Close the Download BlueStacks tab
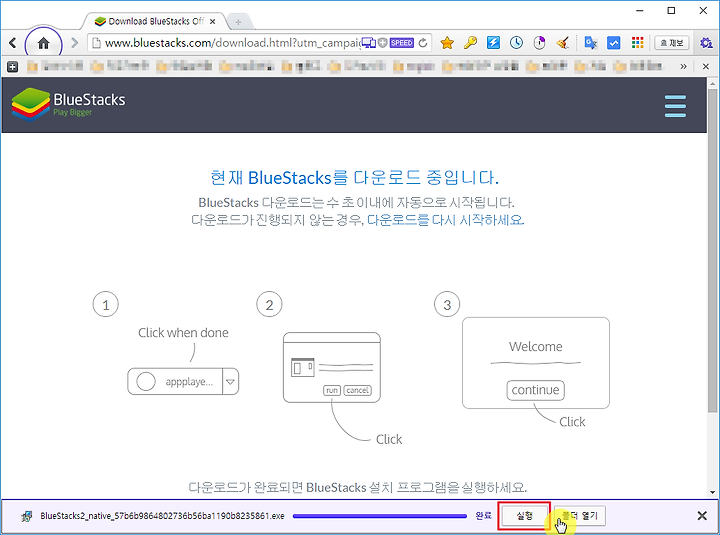This screenshot has height=535, width=720. (212, 21)
